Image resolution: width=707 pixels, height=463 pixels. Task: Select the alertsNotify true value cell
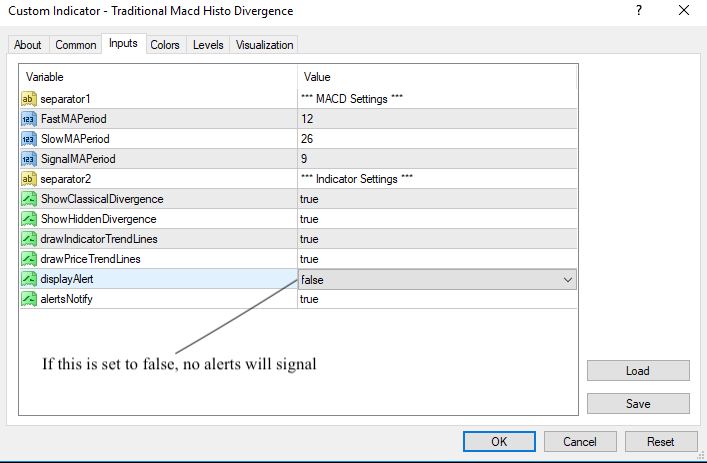click(x=437, y=299)
